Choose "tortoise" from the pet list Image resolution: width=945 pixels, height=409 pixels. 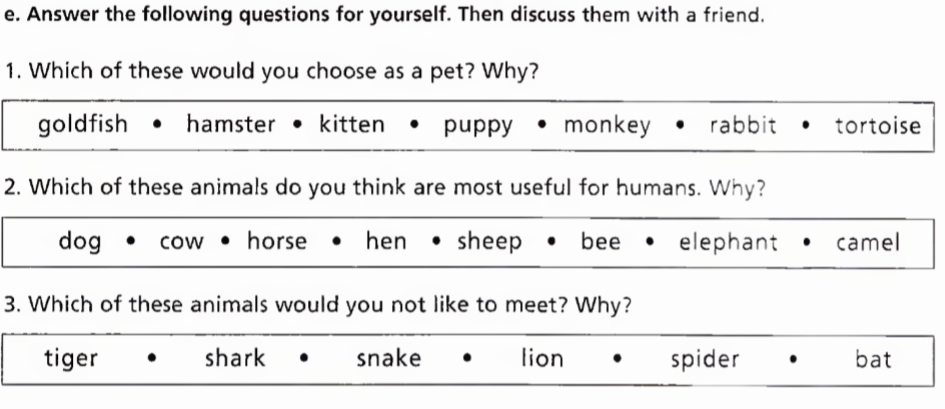[x=877, y=125]
